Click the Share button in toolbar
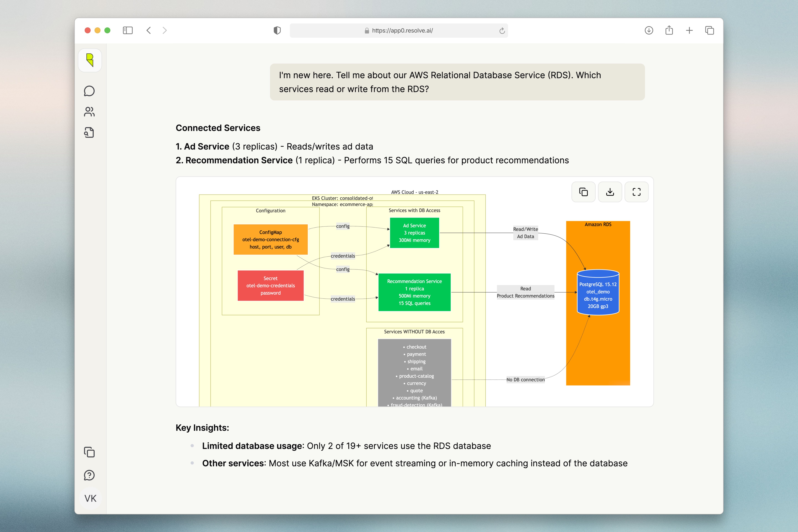The height and width of the screenshot is (532, 798). pos(669,30)
